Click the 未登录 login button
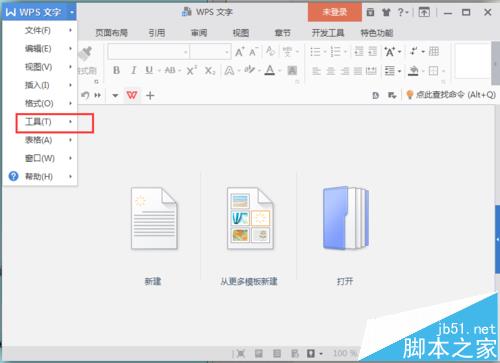 pos(335,12)
